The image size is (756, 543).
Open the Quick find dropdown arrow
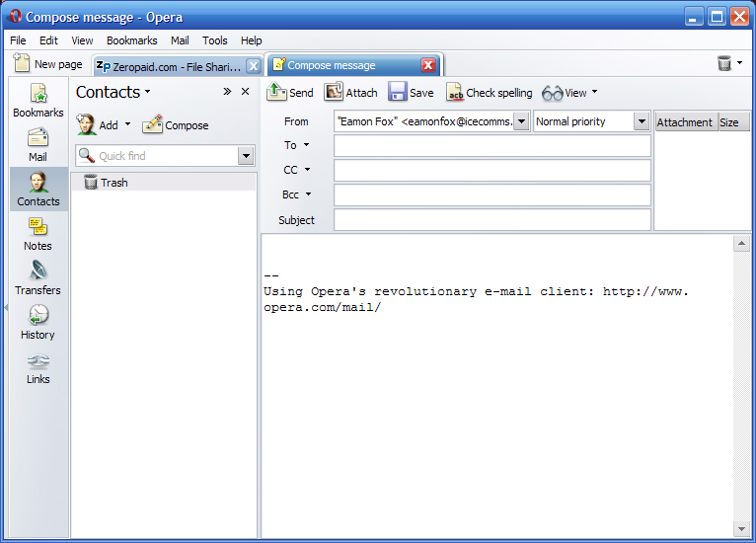[246, 156]
